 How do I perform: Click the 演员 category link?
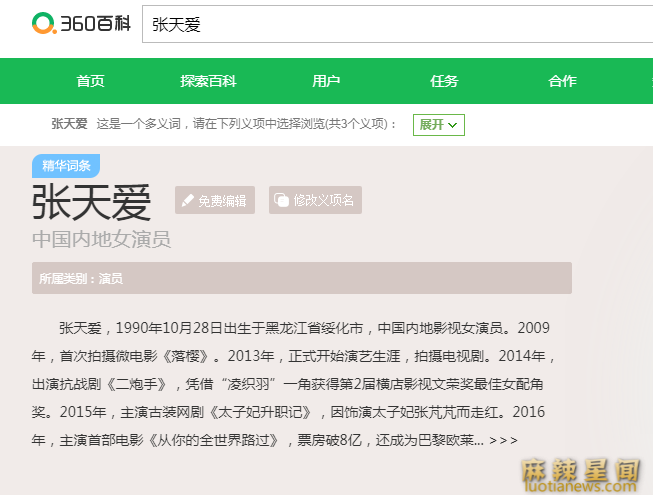pos(111,279)
